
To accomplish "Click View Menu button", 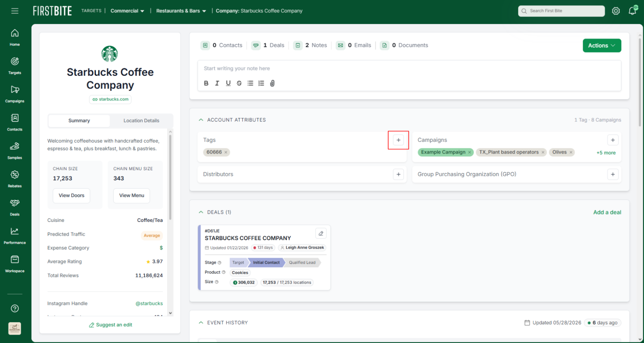I will click(132, 196).
